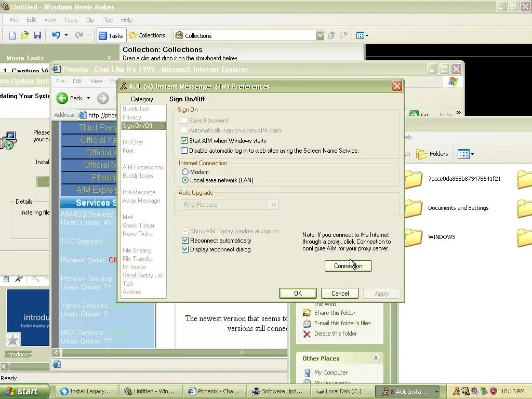
Task: Toggle Automatically sign on when AIM starts
Action: (x=184, y=130)
